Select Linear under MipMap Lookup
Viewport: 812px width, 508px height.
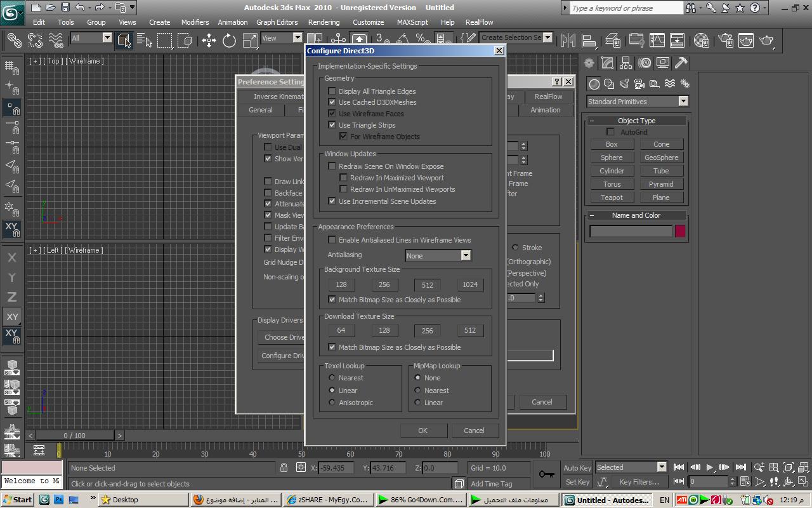point(417,402)
